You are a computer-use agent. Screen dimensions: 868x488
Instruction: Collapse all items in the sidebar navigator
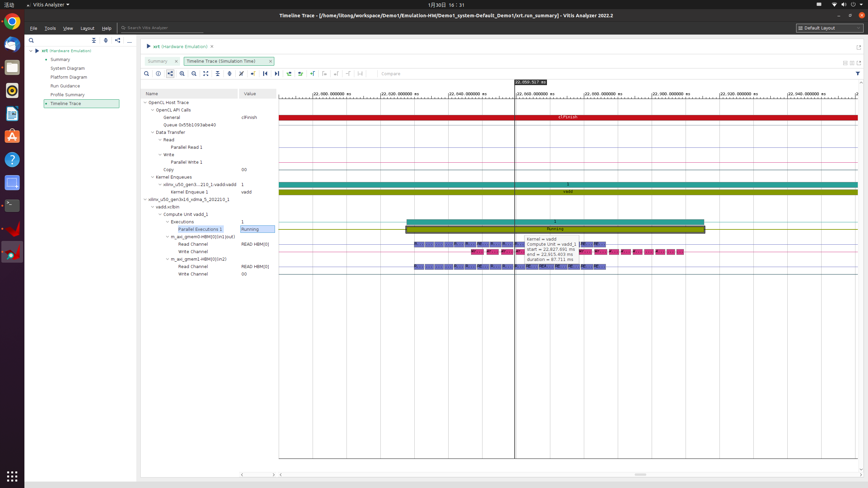94,40
